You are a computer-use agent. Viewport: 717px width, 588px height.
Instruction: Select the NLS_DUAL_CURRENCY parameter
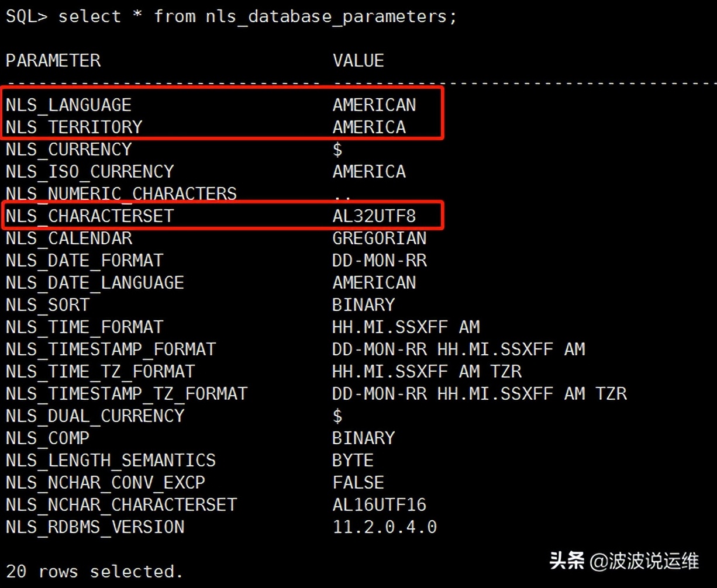94,416
